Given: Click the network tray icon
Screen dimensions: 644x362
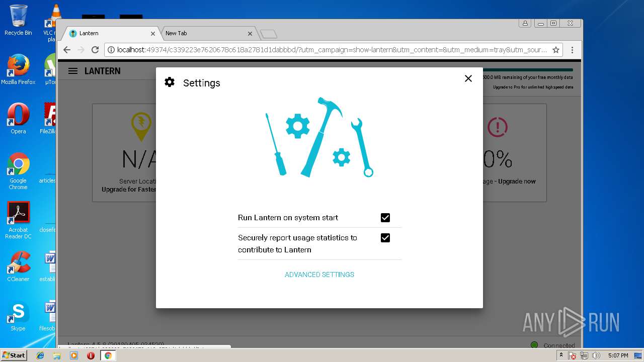Looking at the screenshot, I should pos(584,355).
